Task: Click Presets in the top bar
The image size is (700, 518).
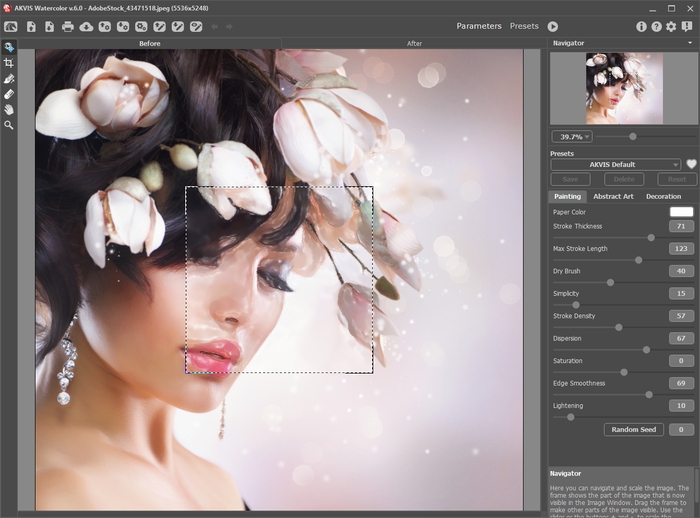Action: click(x=524, y=26)
